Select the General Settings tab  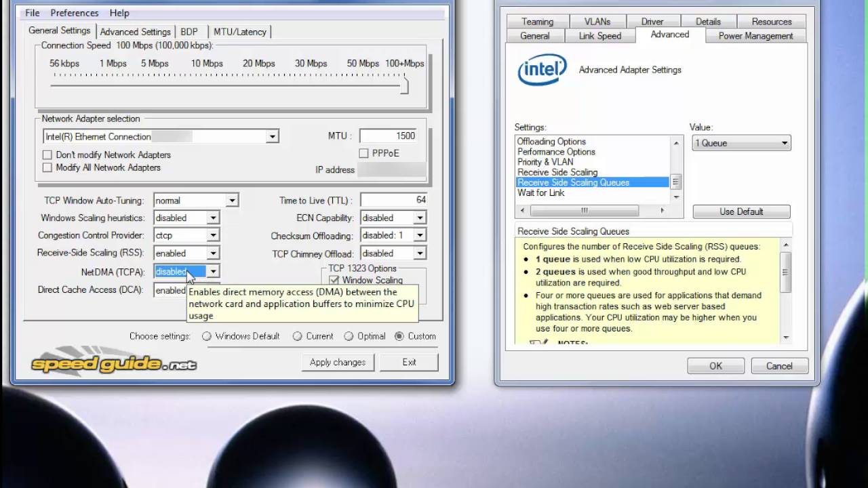[59, 30]
